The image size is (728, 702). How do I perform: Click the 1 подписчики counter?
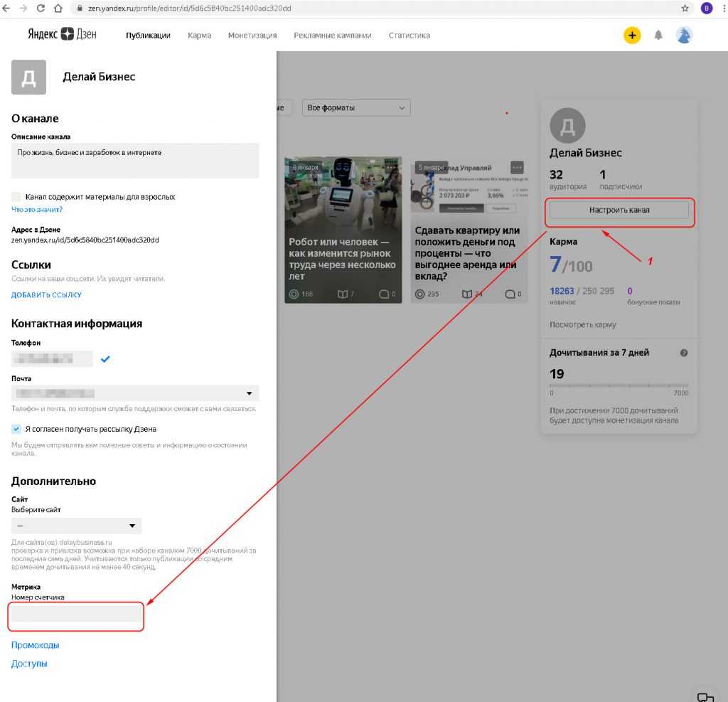coord(621,180)
